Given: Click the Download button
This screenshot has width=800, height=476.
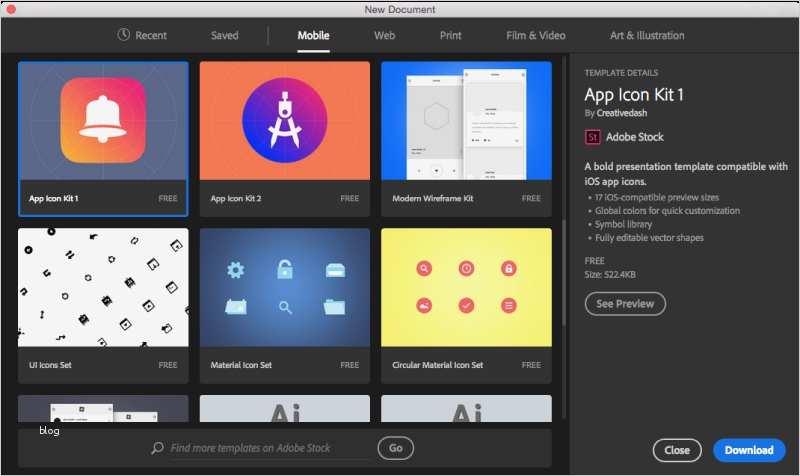Looking at the screenshot, I should 749,450.
